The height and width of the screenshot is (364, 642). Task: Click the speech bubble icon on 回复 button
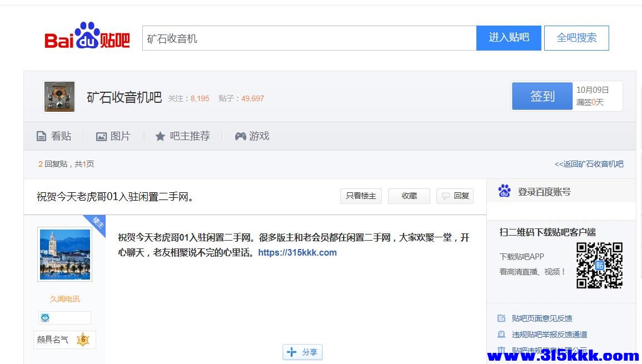coord(445,196)
